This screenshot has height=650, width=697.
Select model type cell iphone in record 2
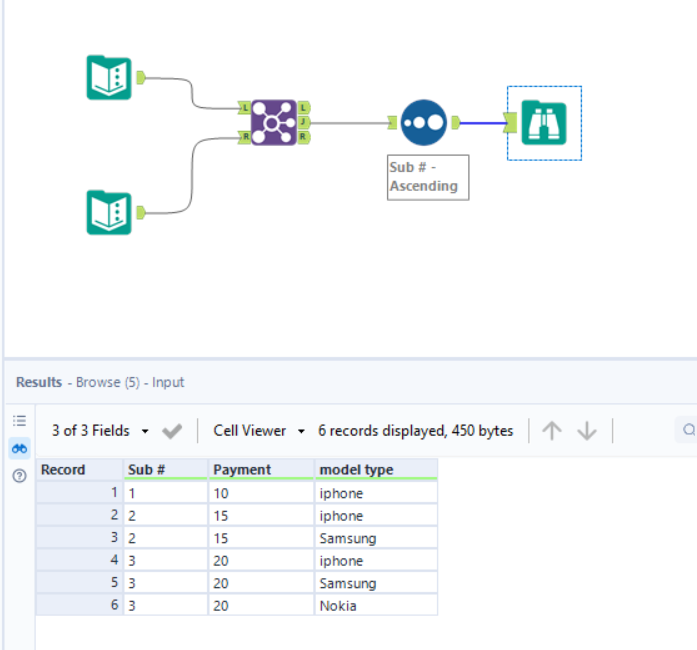point(376,516)
